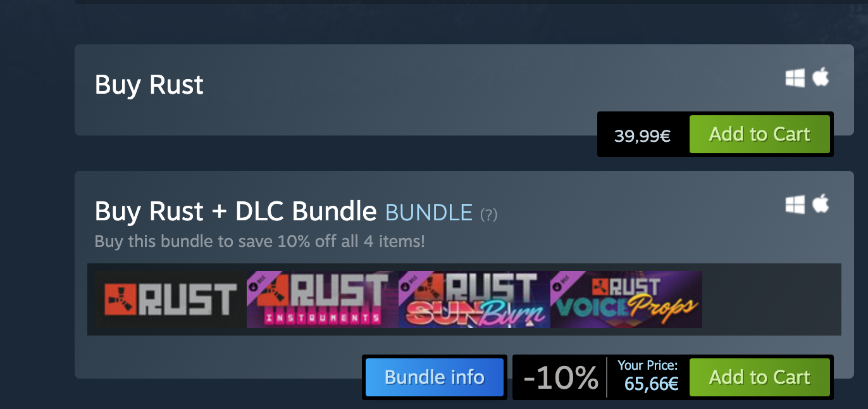Click the Windows icon in Buy Rust section
The height and width of the screenshot is (409, 868).
click(x=795, y=79)
